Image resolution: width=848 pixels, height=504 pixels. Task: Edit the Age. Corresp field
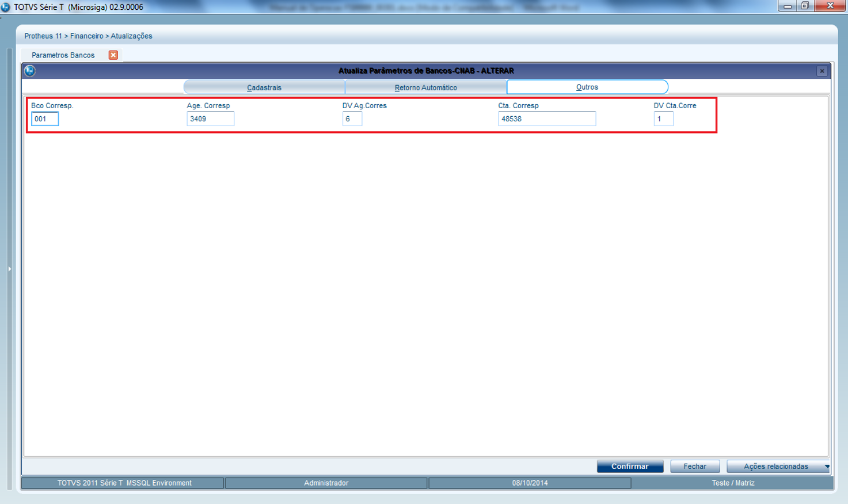pyautogui.click(x=210, y=119)
